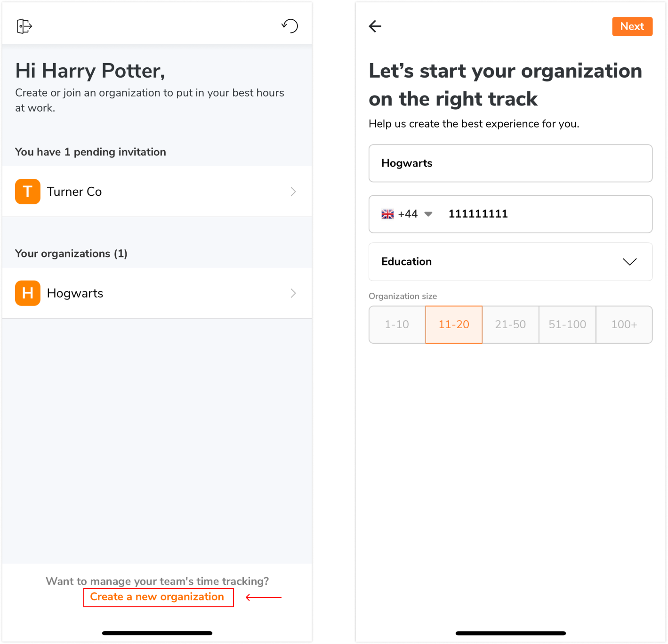668x644 pixels.
Task: Focus the Hogwarts organization name field
Action: (x=510, y=163)
